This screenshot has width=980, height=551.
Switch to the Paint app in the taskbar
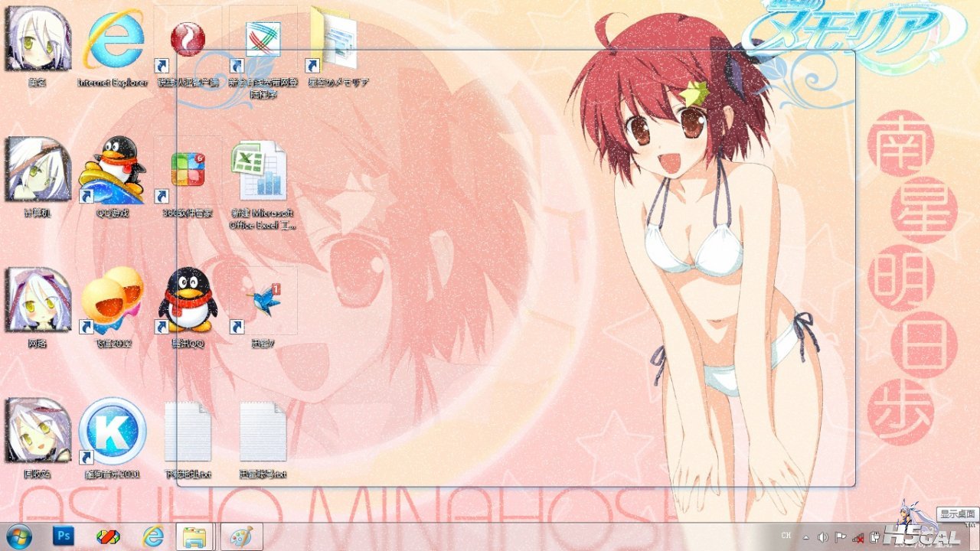[x=242, y=536]
